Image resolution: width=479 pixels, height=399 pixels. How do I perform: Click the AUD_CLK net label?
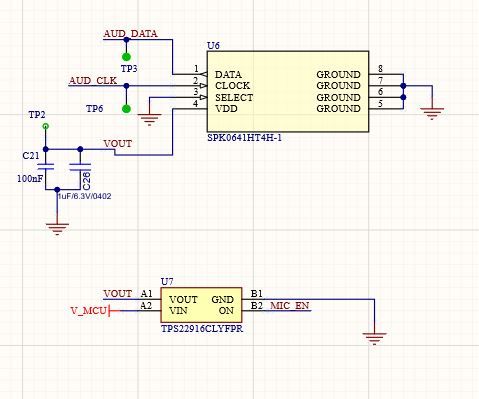coord(93,81)
